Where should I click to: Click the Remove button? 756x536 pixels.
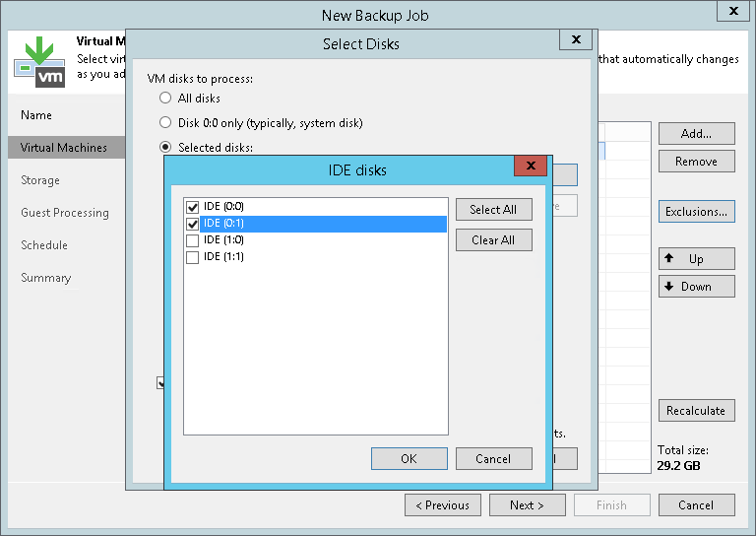(697, 162)
